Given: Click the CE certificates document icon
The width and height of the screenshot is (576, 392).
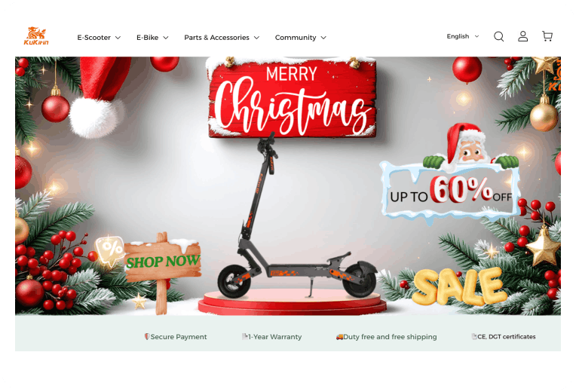Looking at the screenshot, I should coord(474,336).
